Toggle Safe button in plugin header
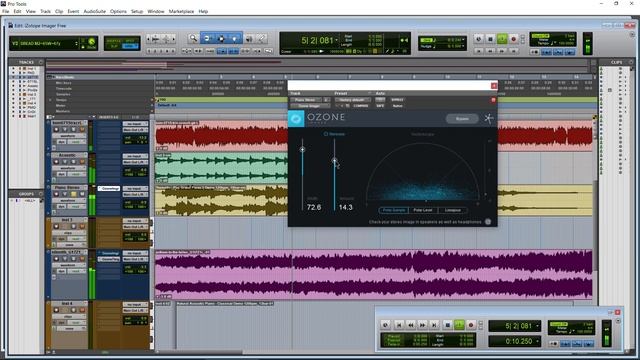Viewport: 640px width, 360px height. pos(380,106)
